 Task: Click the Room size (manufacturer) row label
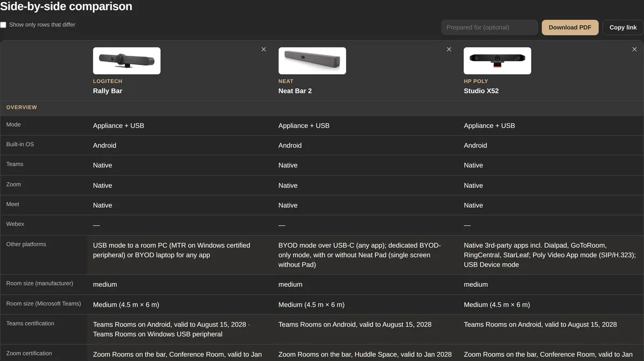coord(40,283)
